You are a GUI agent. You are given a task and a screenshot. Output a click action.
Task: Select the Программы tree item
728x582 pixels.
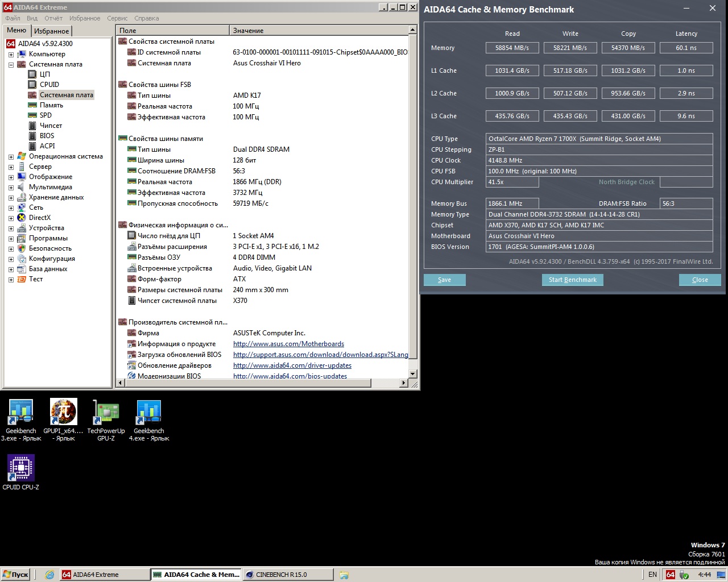(48, 238)
